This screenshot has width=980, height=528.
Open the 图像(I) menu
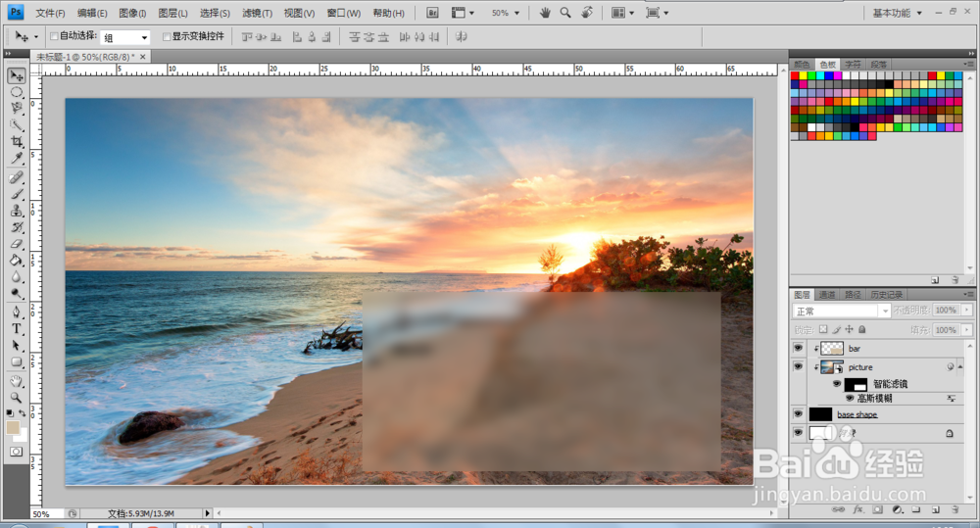pyautogui.click(x=132, y=13)
